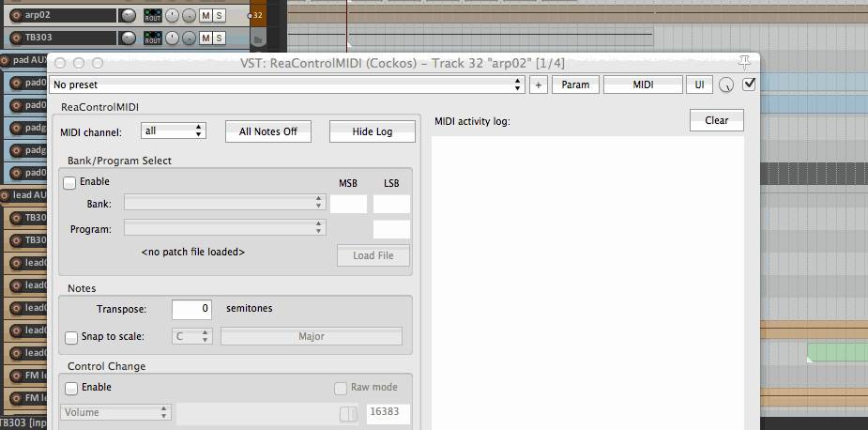Open the routing button on arp02 track
Viewport: 868px width, 430px height.
153,16
